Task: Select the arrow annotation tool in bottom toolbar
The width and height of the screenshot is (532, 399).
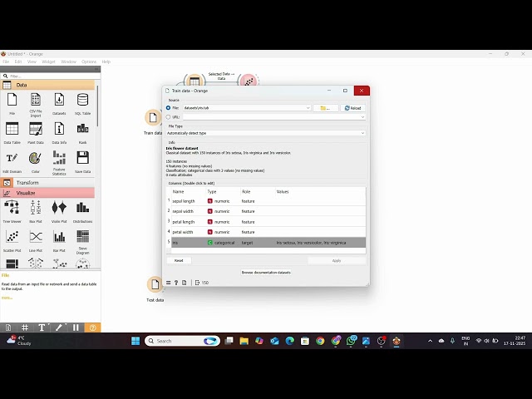Action: 59,328
